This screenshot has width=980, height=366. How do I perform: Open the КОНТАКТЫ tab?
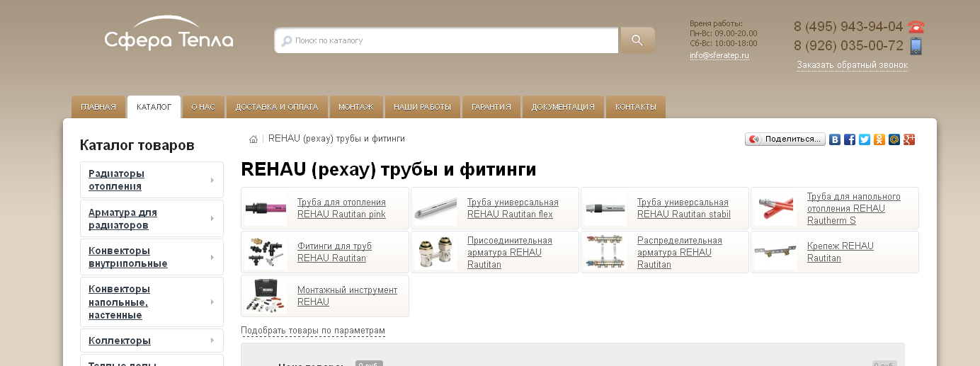click(x=636, y=107)
